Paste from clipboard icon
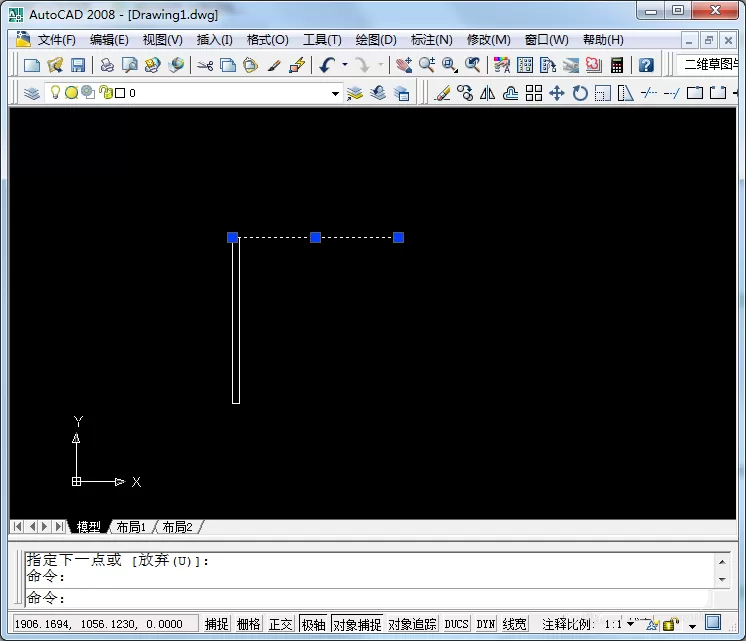The image size is (746, 641). [x=251, y=65]
